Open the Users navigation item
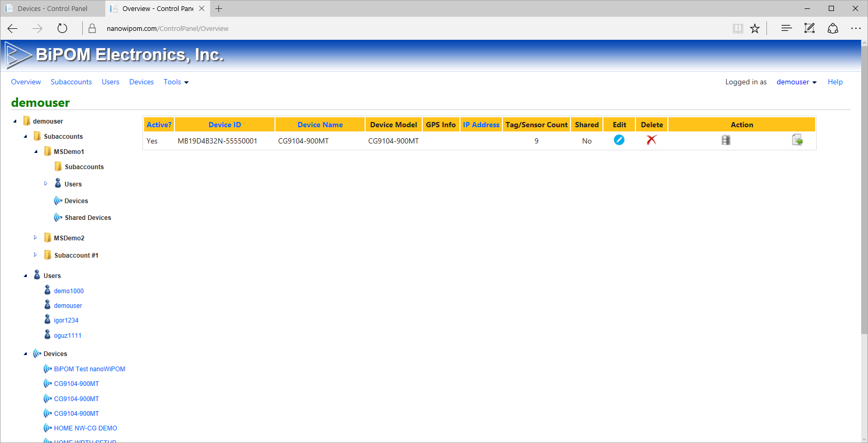The image size is (868, 443). coord(111,82)
